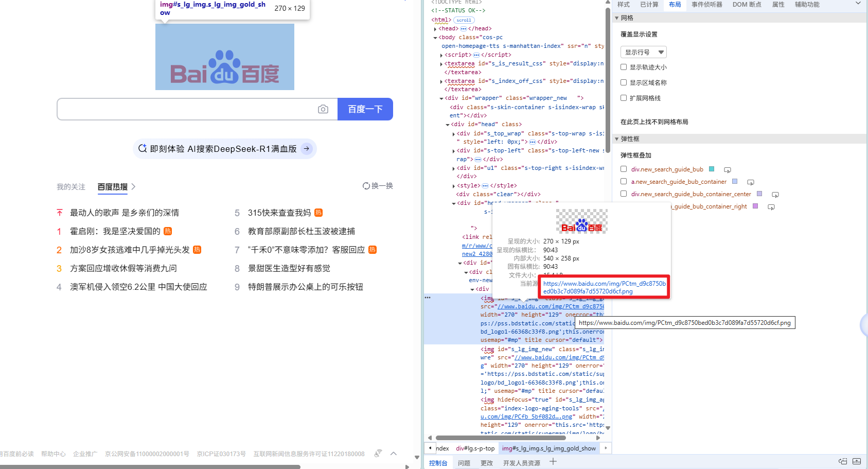
Task: Click the DOM panel horizontal scrollbar
Action: click(501, 438)
